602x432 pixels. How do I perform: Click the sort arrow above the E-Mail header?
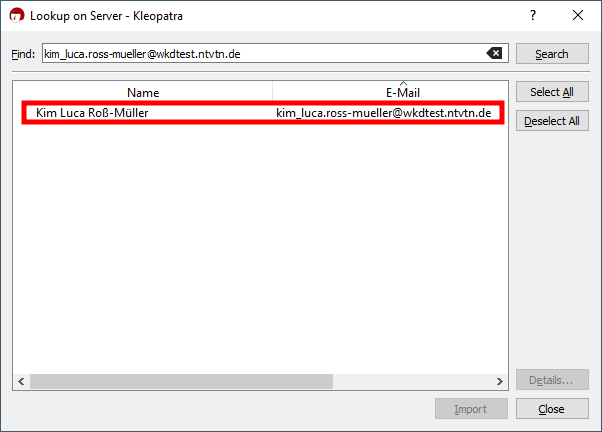(403, 84)
